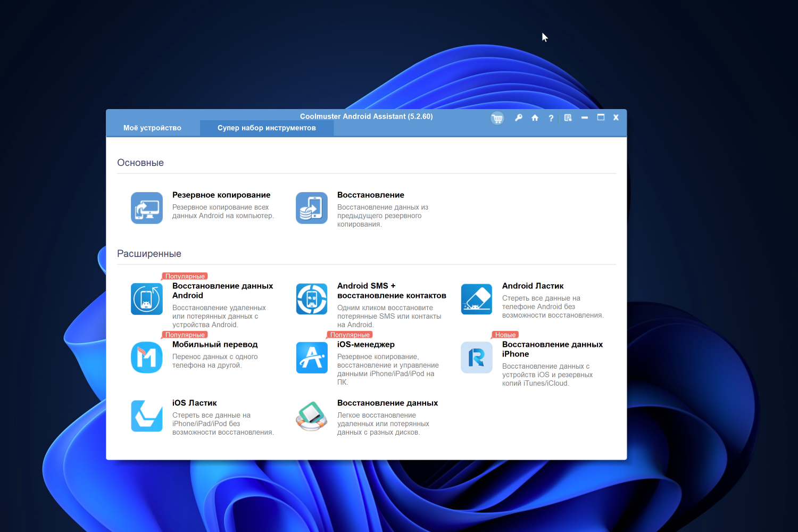Click the document-with-cursor icon in the title bar
The height and width of the screenshot is (532, 798).
coord(568,118)
